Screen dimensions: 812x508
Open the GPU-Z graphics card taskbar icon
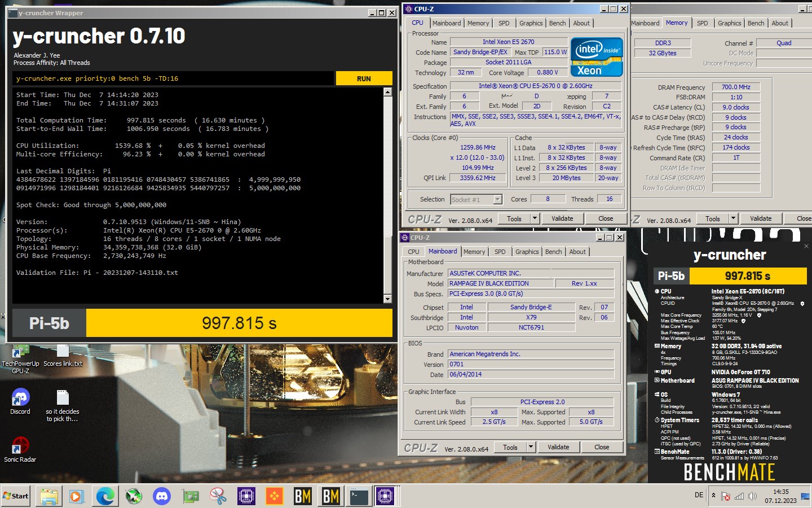point(191,496)
